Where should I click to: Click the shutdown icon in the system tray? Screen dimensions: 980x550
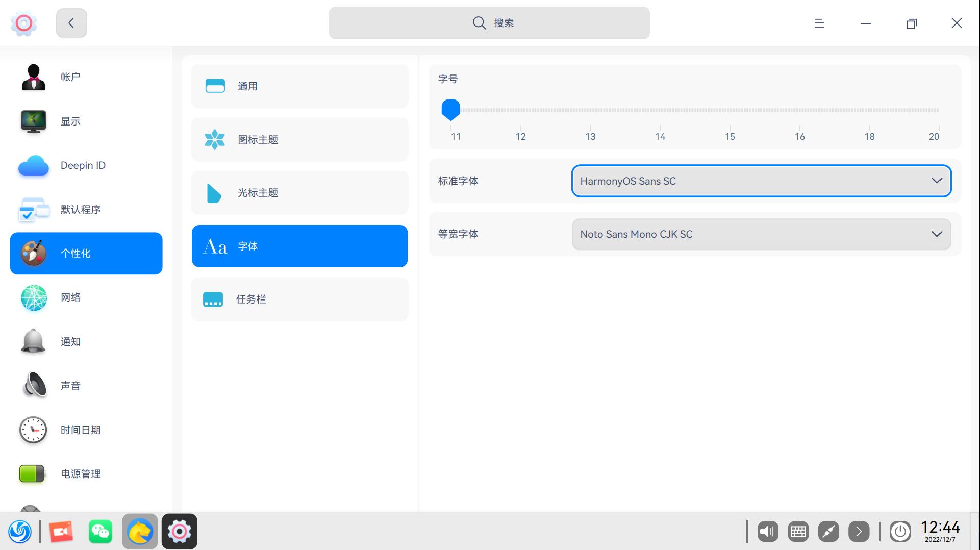[x=900, y=531]
